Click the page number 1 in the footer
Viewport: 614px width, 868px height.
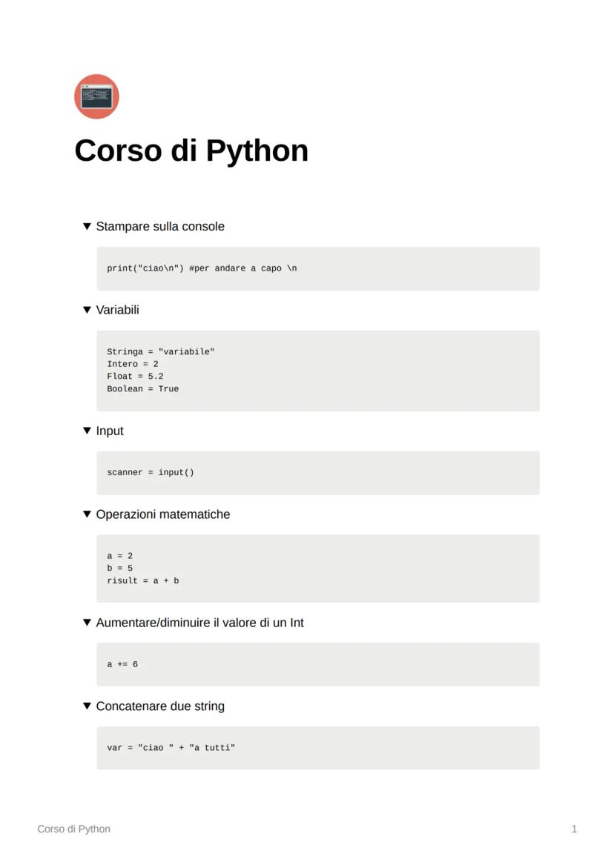click(x=574, y=829)
